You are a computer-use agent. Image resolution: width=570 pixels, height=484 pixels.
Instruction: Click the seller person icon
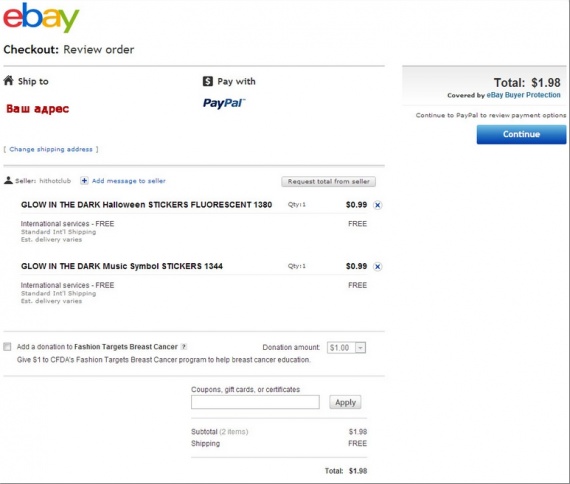[8, 180]
